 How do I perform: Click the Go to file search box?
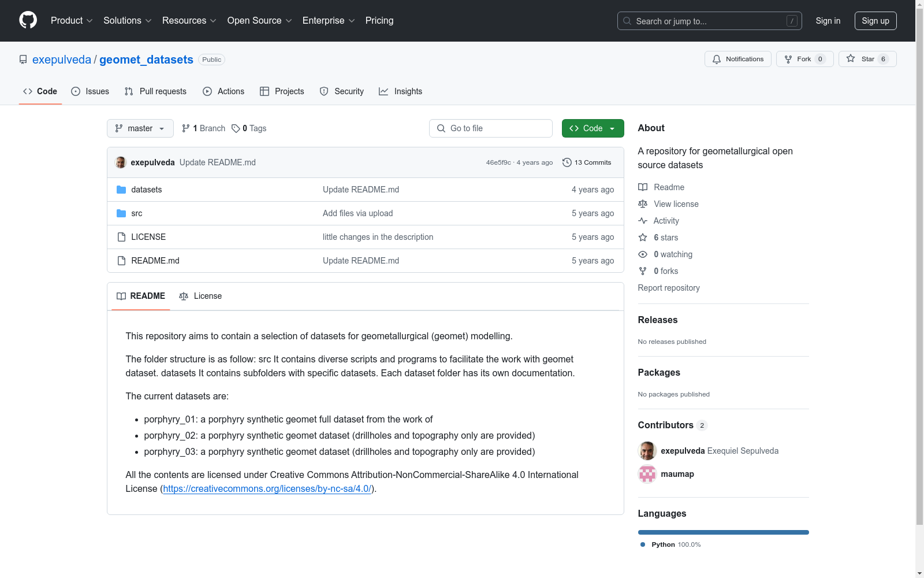pyautogui.click(x=491, y=128)
